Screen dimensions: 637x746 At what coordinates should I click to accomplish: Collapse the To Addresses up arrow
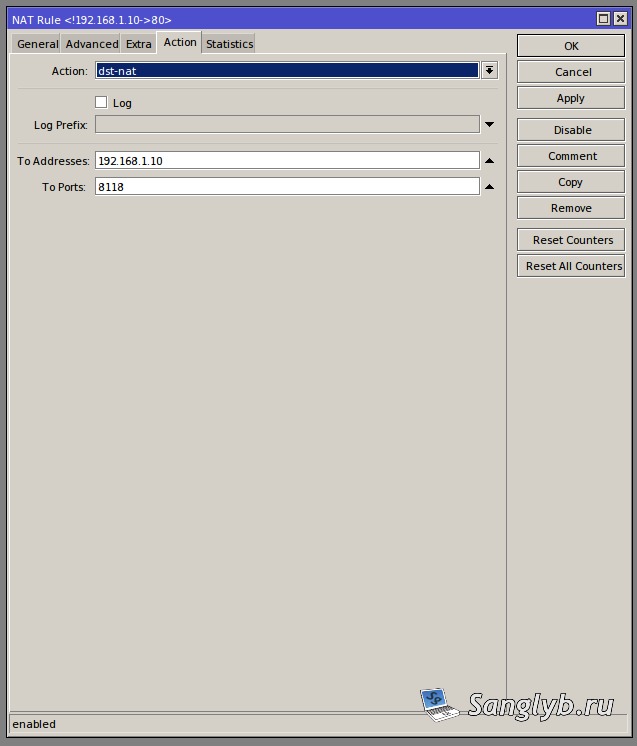point(490,161)
